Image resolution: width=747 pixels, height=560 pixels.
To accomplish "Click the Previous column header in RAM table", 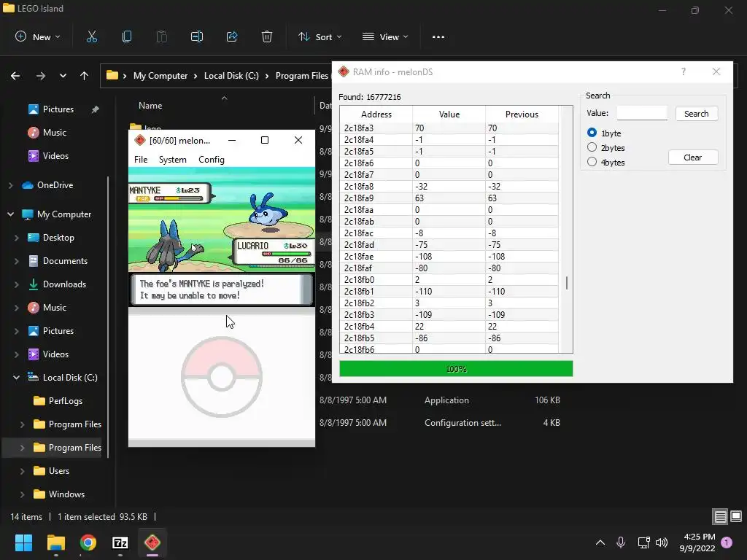I will 522,114.
